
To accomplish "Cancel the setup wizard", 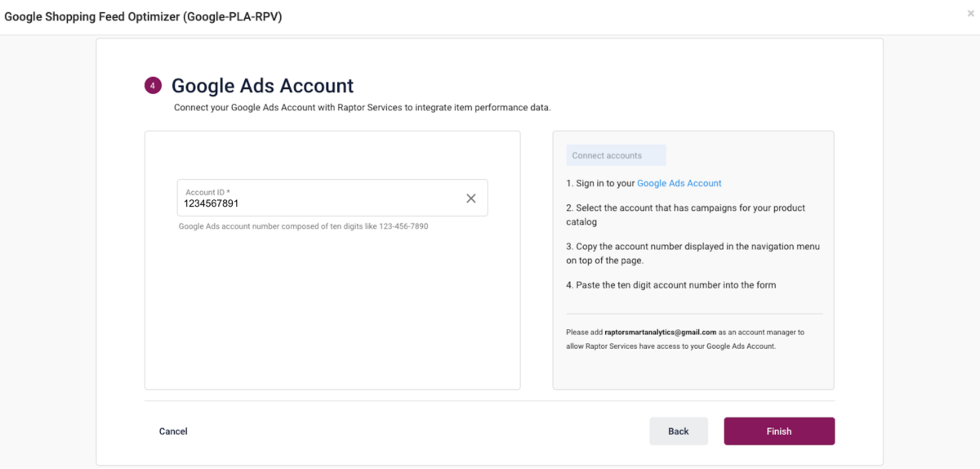I will [173, 431].
